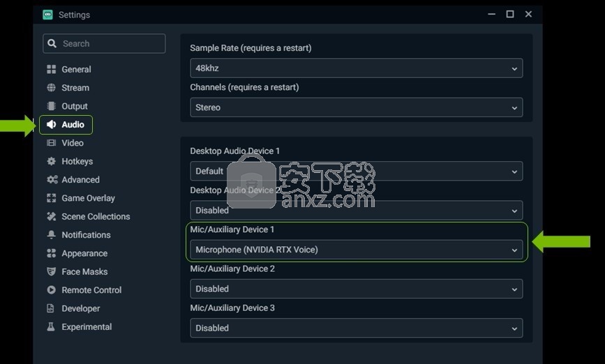Click the Face Masks mask icon
605x364 pixels.
click(x=52, y=271)
